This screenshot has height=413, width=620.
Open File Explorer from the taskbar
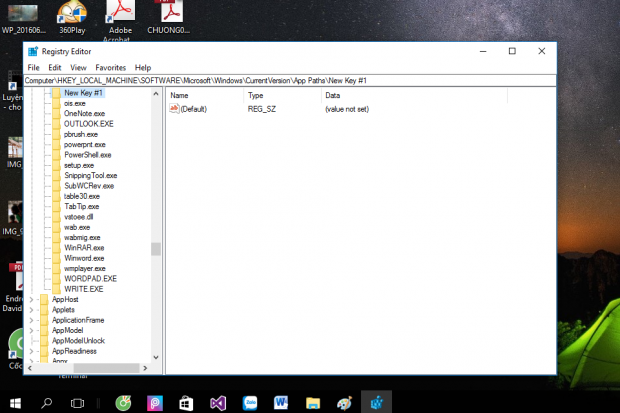point(312,402)
